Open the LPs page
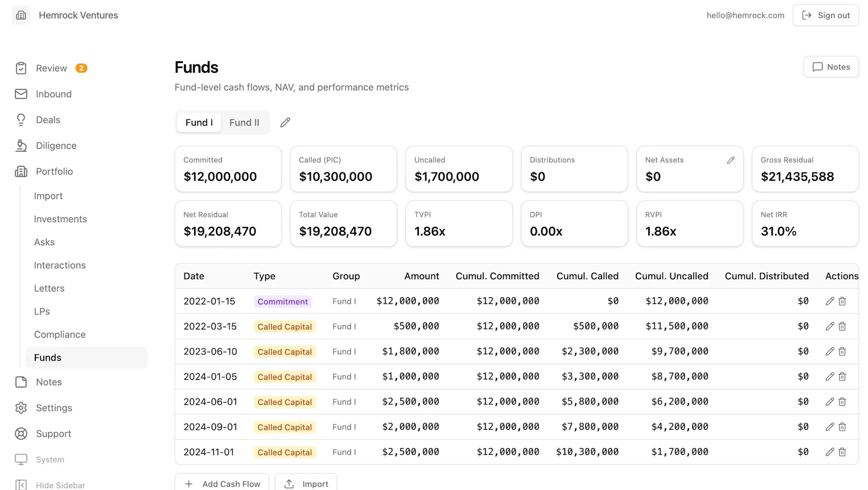The height and width of the screenshot is (490, 868). pos(42,311)
